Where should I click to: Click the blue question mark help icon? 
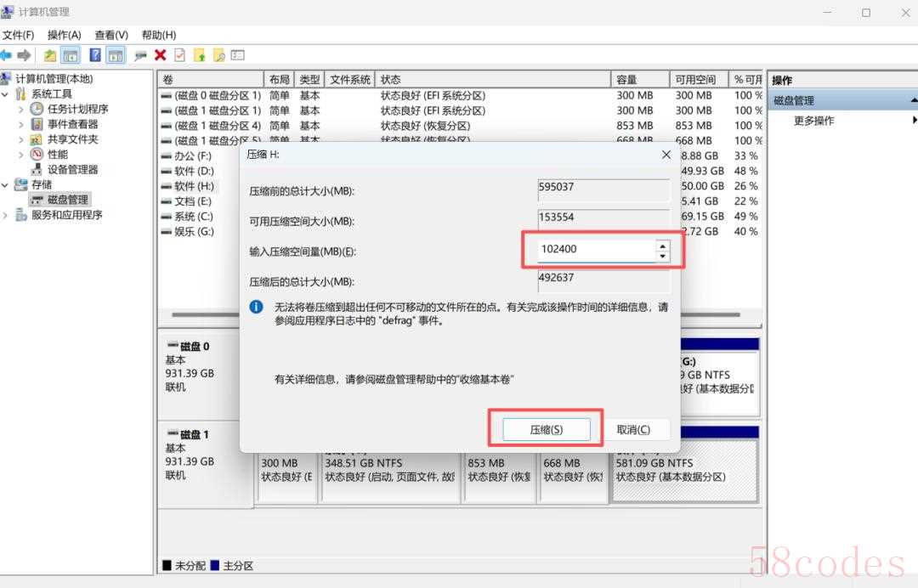pos(94,55)
